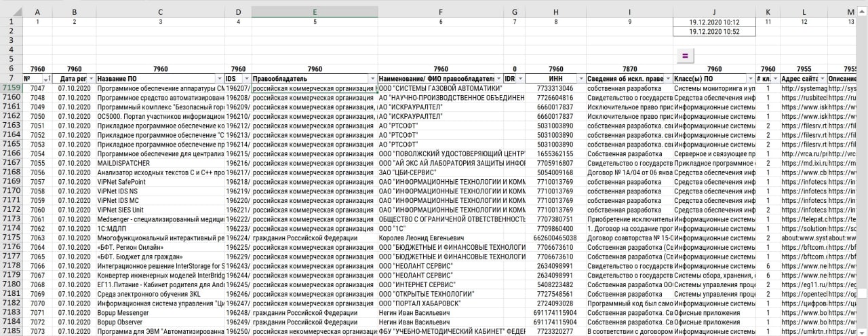
Task: Click the cell 'ООО "ОТКРЫТЫЕ ТЕХНОЛОГИИ"'
Action: pyautogui.click(x=441, y=293)
